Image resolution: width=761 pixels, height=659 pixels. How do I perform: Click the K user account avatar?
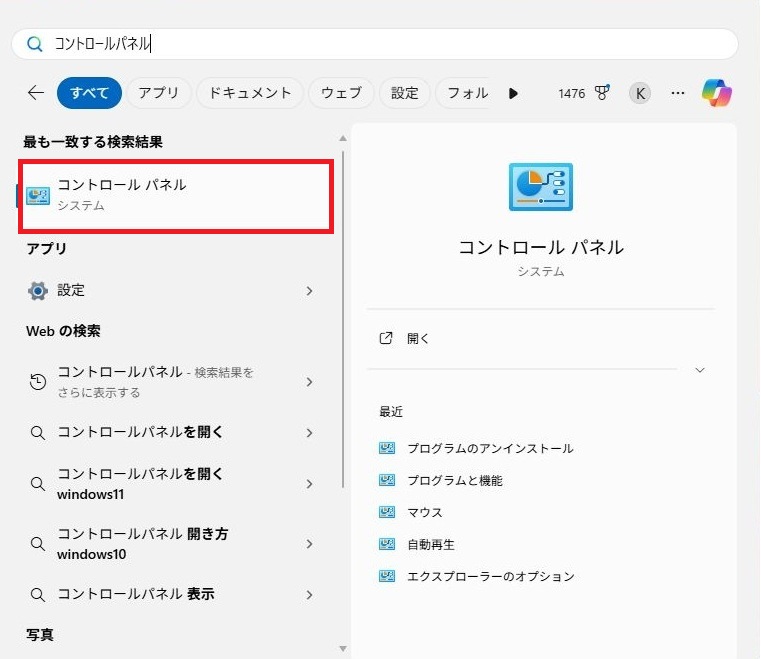pyautogui.click(x=640, y=93)
